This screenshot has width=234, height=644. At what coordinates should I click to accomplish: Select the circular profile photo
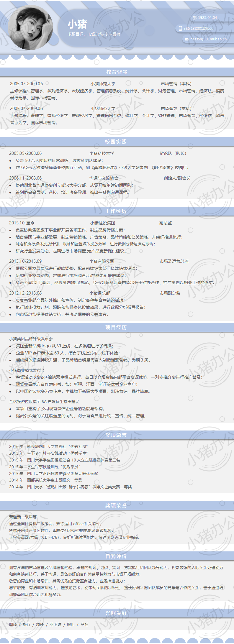30,27
